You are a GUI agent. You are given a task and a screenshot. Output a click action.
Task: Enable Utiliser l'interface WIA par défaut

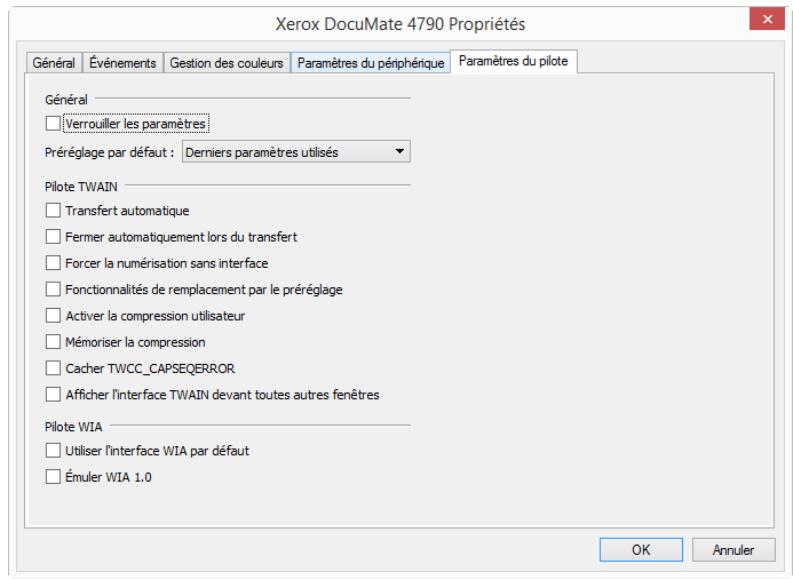[53, 451]
